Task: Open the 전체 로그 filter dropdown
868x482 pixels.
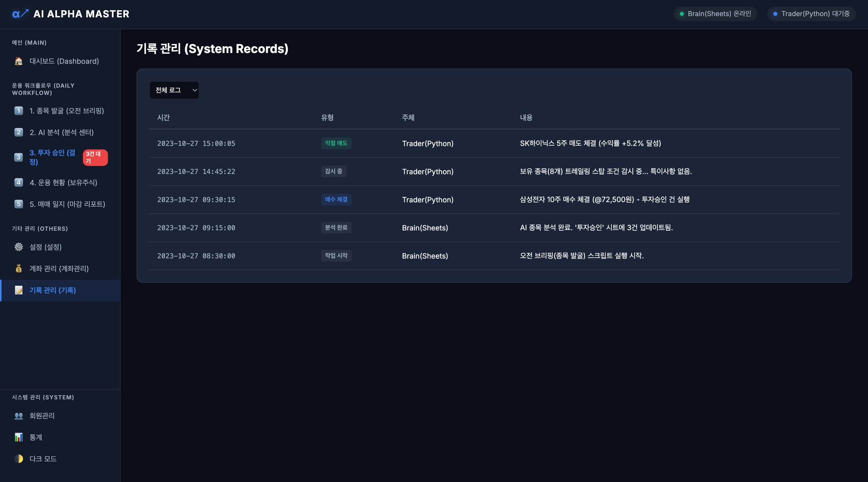Action: click(x=174, y=90)
